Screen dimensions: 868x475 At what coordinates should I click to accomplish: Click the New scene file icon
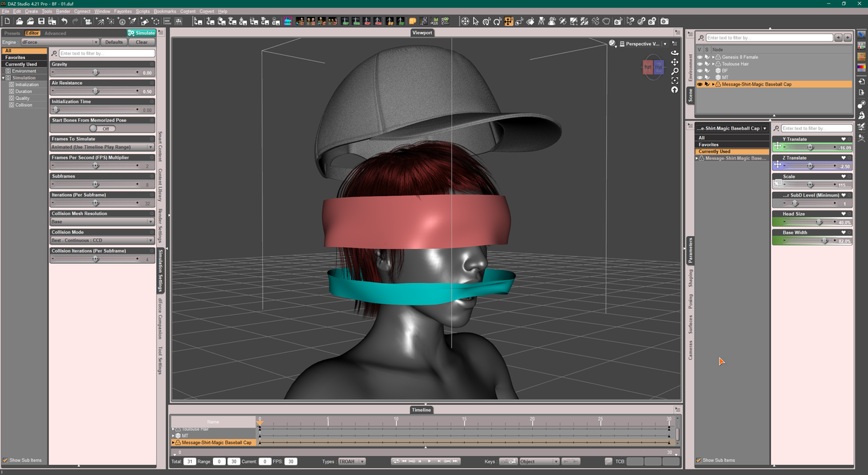pos(7,22)
